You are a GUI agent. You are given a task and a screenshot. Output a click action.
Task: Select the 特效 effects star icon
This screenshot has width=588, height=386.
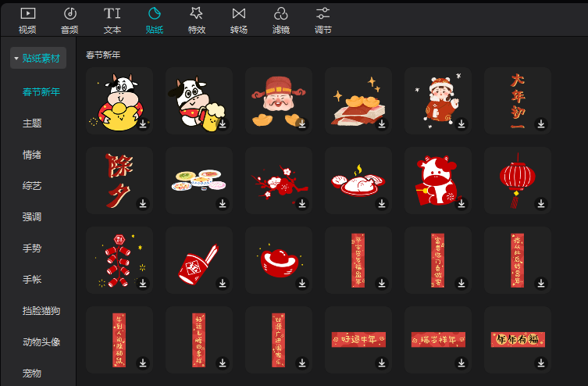click(x=196, y=20)
